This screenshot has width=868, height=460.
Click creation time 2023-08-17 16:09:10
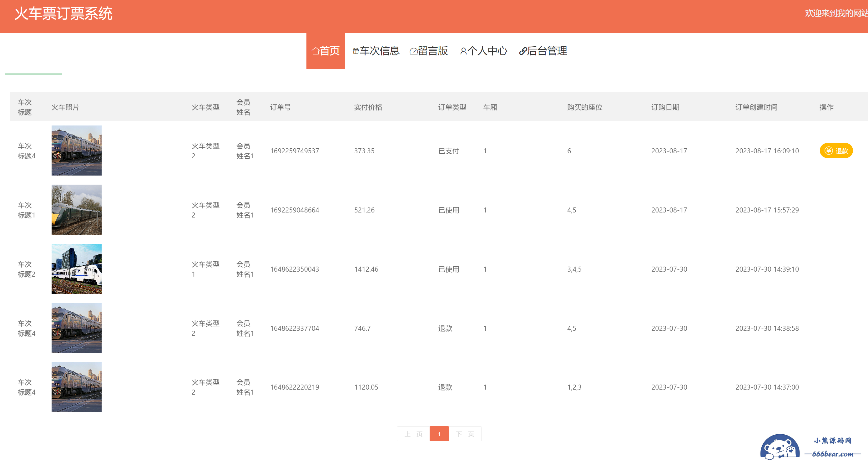pyautogui.click(x=767, y=151)
